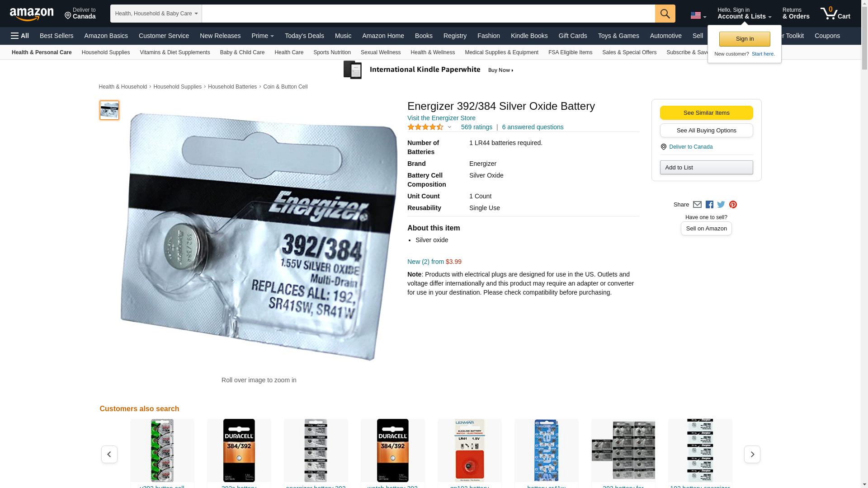Open the US flag language selector
The image size is (868, 488).
pos(698,15)
